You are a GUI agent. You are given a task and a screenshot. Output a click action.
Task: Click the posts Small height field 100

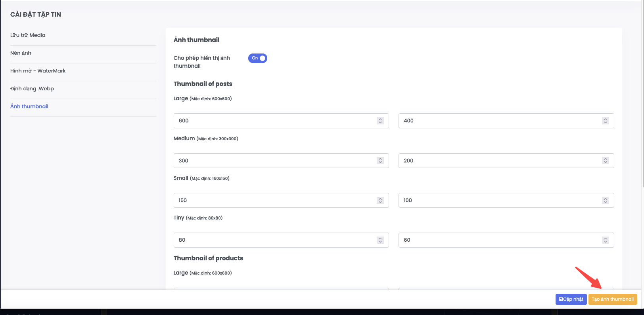tap(506, 200)
